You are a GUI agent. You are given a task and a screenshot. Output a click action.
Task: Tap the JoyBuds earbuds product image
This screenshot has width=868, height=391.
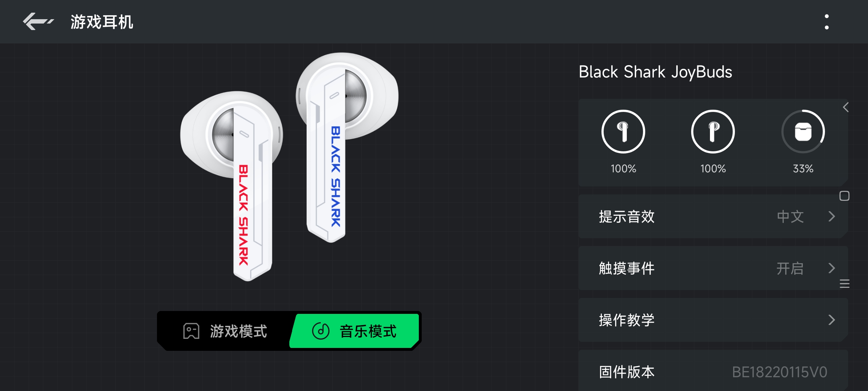point(289,167)
